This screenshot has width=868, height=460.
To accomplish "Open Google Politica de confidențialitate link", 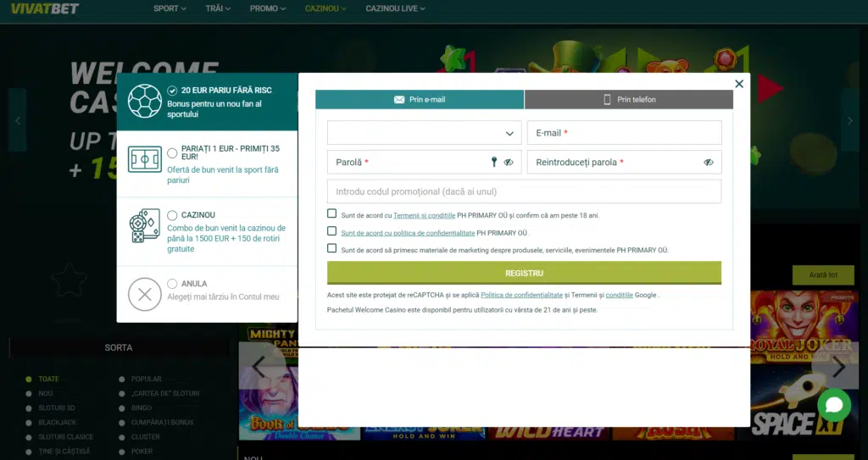I will tap(521, 295).
